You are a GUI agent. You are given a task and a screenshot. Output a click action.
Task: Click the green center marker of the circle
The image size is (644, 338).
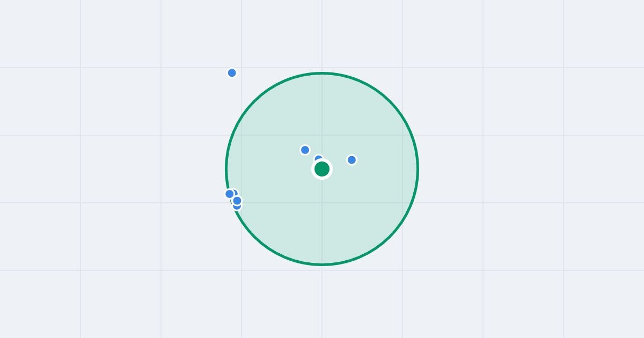point(322,169)
